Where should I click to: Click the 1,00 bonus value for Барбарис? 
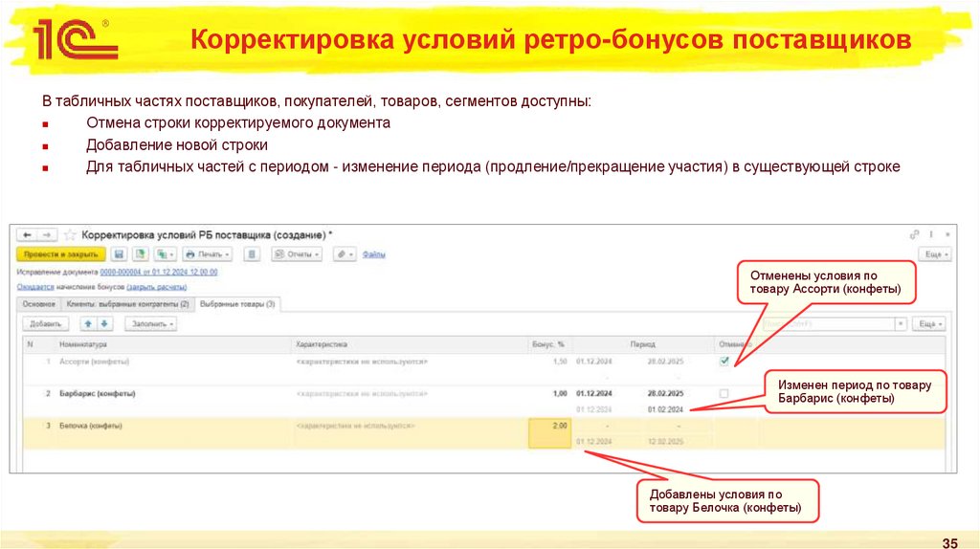coord(560,393)
